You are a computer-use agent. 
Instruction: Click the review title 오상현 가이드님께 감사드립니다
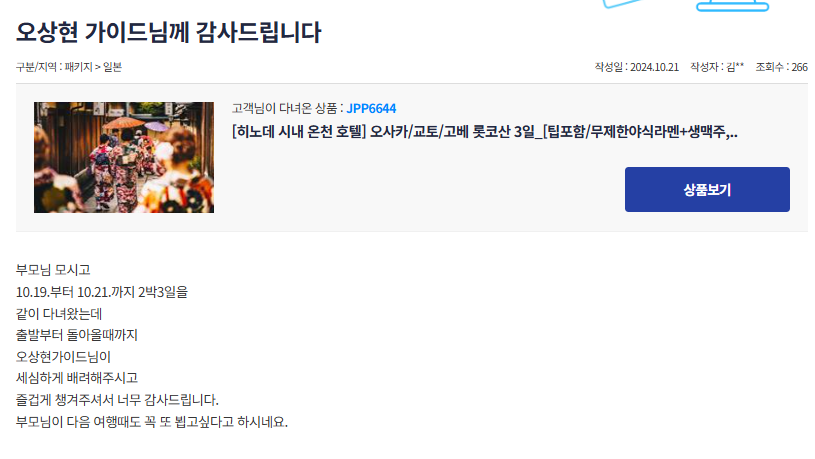pos(169,32)
